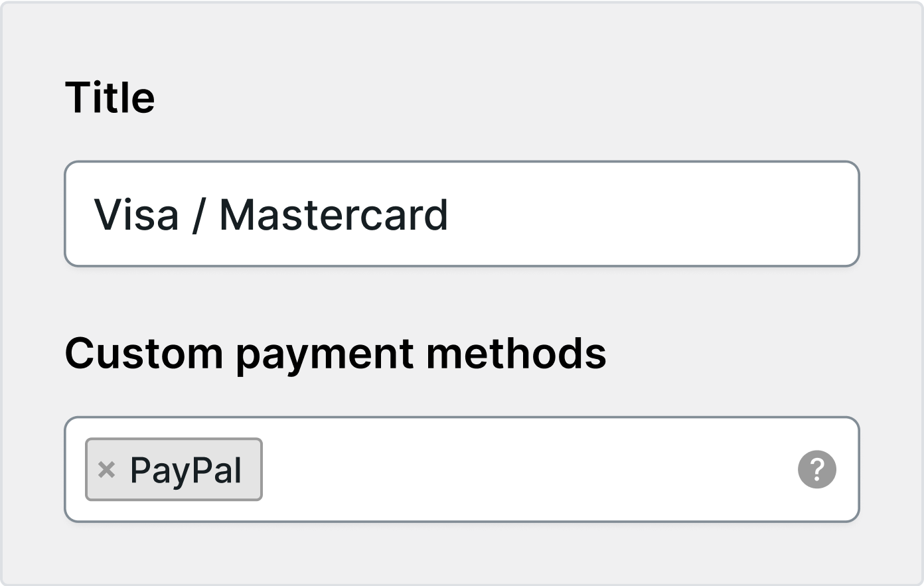Image resolution: width=924 pixels, height=586 pixels.
Task: Click the small cross next to PayPal
Action: (x=106, y=470)
